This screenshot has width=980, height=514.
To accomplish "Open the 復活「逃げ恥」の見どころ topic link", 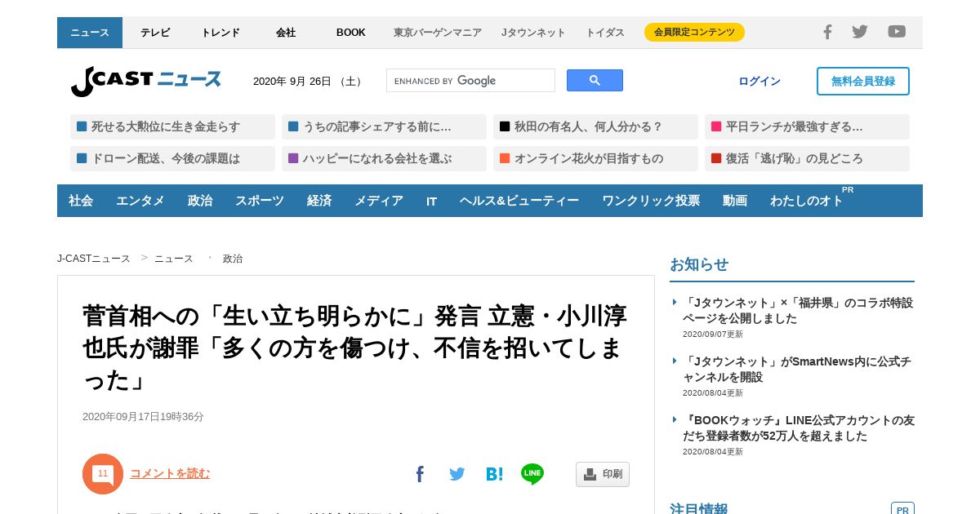I will pos(807,158).
